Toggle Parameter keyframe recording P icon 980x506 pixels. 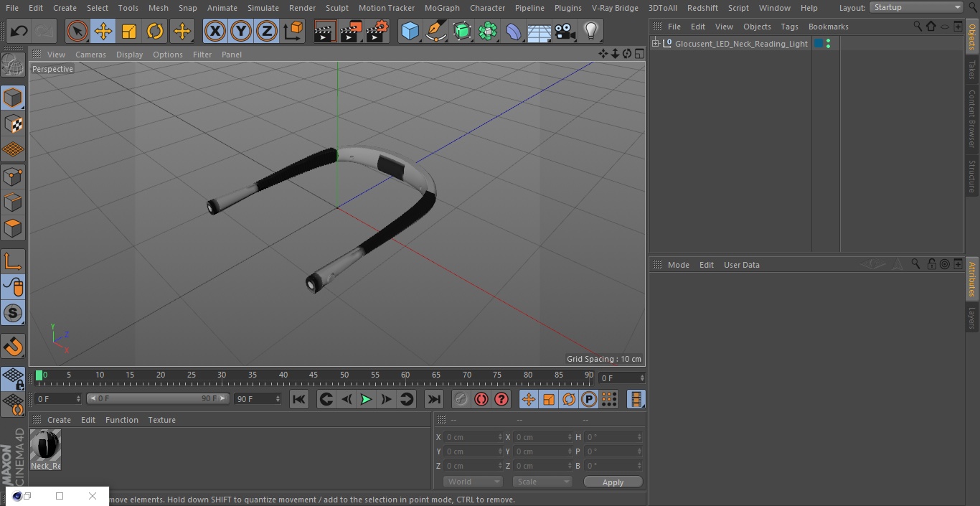click(589, 399)
